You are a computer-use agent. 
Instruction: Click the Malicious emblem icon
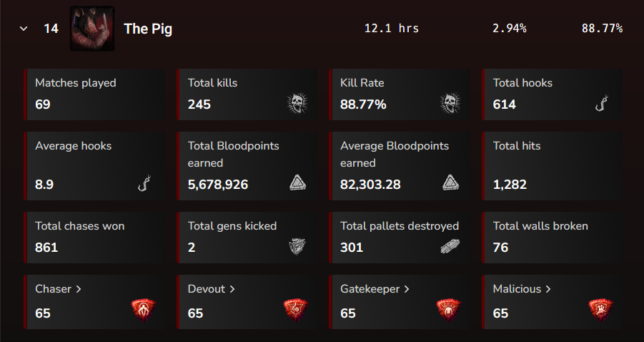coord(601,310)
